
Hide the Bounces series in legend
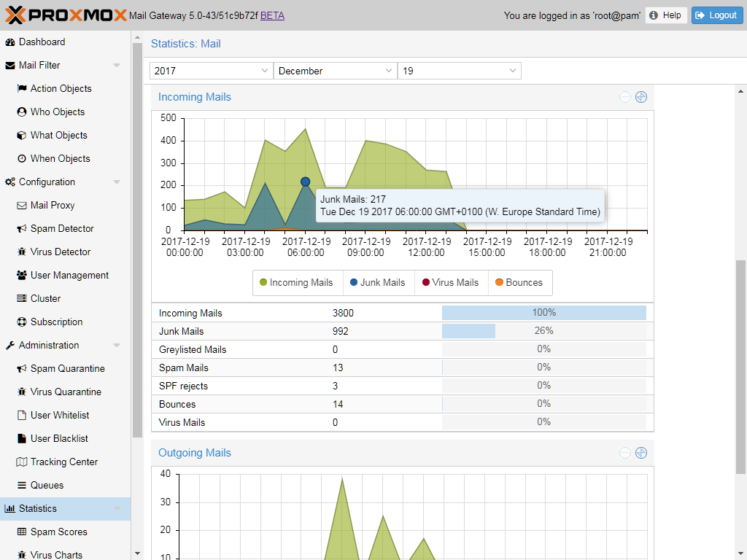(x=519, y=283)
